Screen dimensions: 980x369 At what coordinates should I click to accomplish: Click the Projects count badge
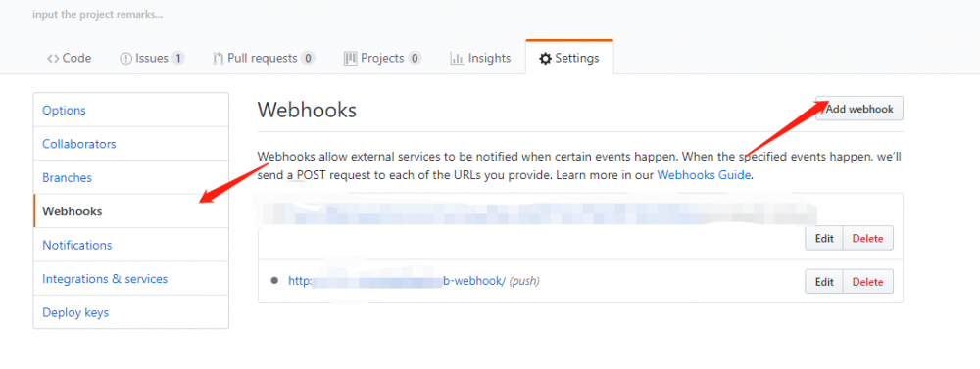tap(415, 59)
